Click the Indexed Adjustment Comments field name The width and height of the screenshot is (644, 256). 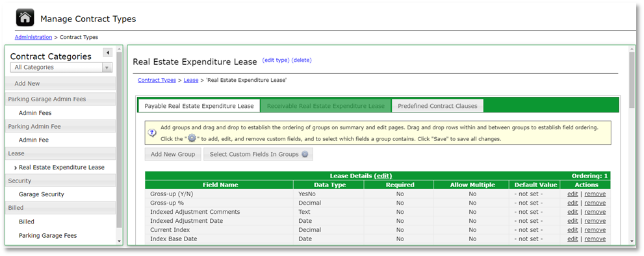coord(195,212)
